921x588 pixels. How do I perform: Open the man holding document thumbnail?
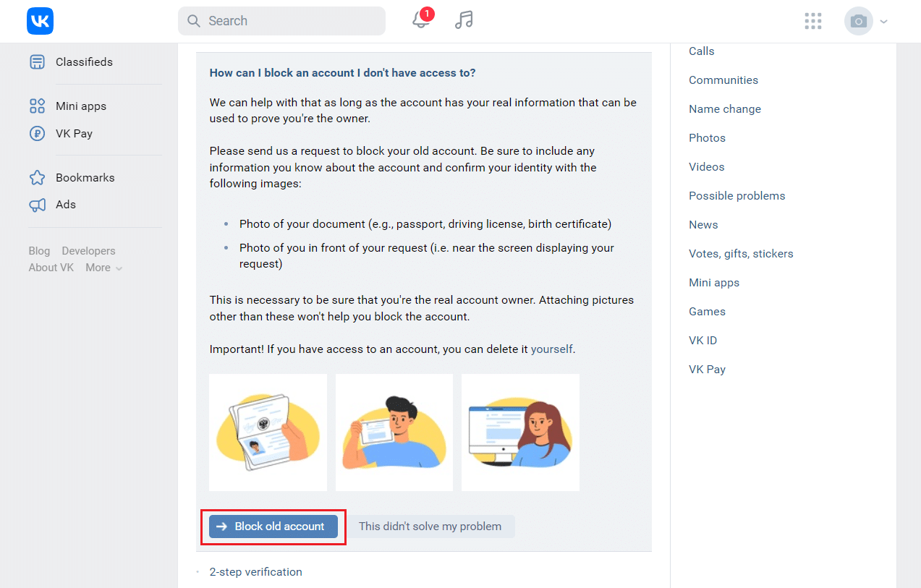(x=394, y=433)
